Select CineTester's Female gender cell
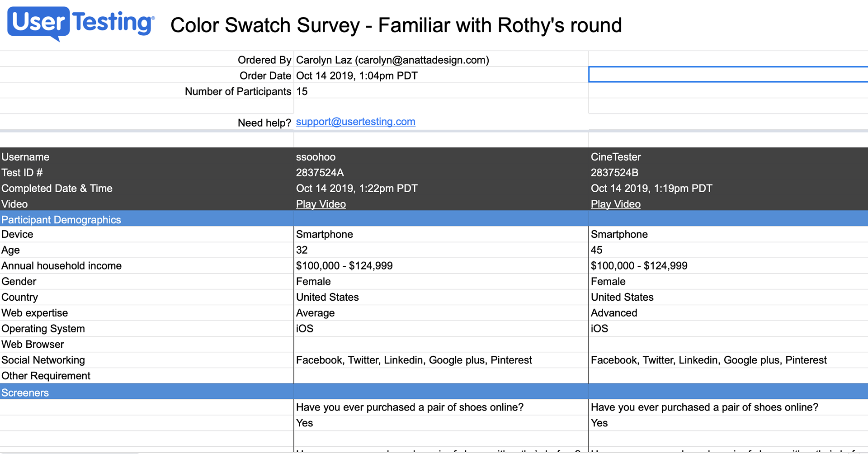868x454 pixels. tap(728, 281)
